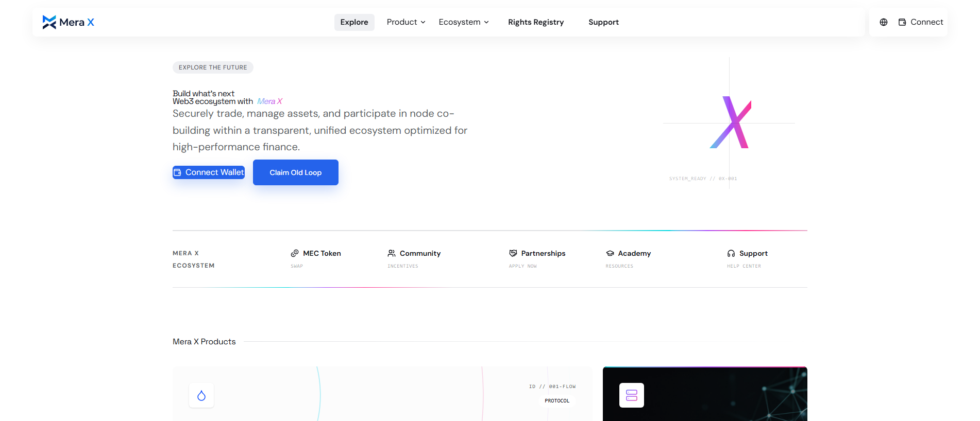Click the MEC Token link icon
The width and height of the screenshot is (980, 421).
[295, 253]
